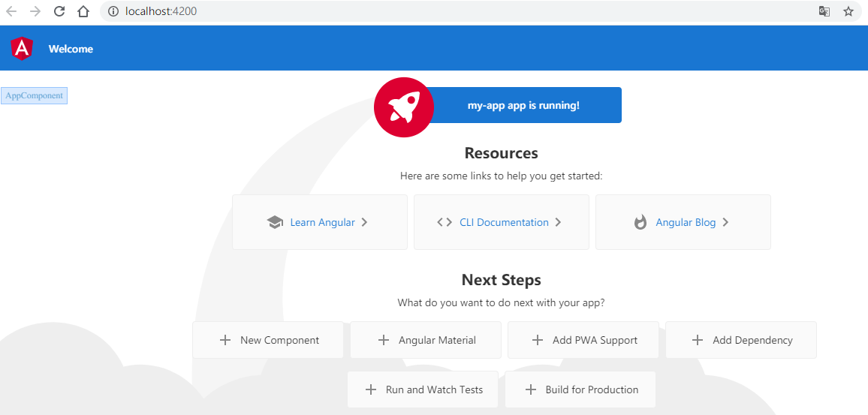Click plus icon beside New Component
Image resolution: width=868 pixels, height=415 pixels.
[225, 340]
